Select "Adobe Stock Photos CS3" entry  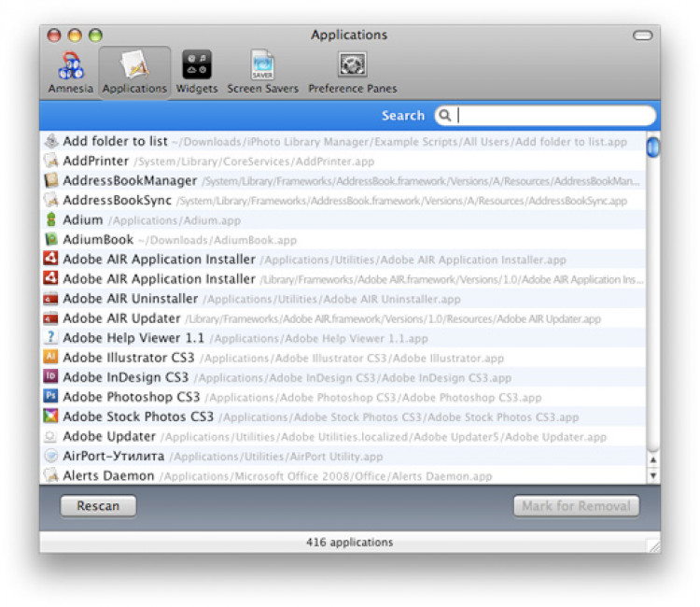pos(138,416)
